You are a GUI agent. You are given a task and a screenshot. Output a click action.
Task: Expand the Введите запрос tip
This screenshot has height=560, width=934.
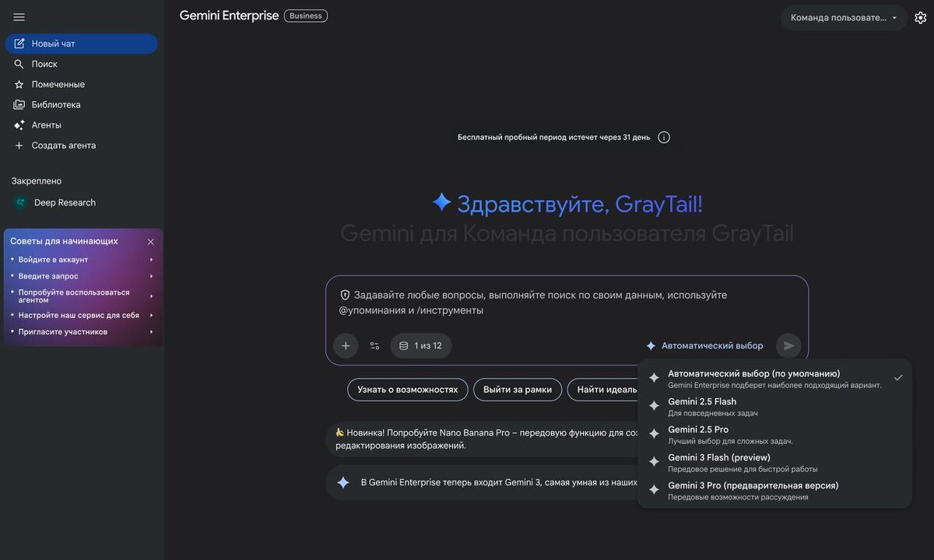[x=83, y=276]
